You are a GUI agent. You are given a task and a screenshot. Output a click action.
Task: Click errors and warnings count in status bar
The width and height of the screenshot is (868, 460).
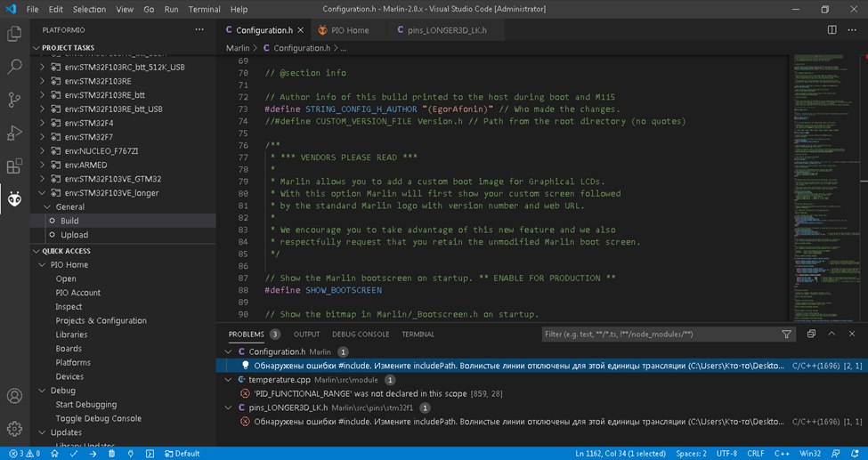point(25,454)
